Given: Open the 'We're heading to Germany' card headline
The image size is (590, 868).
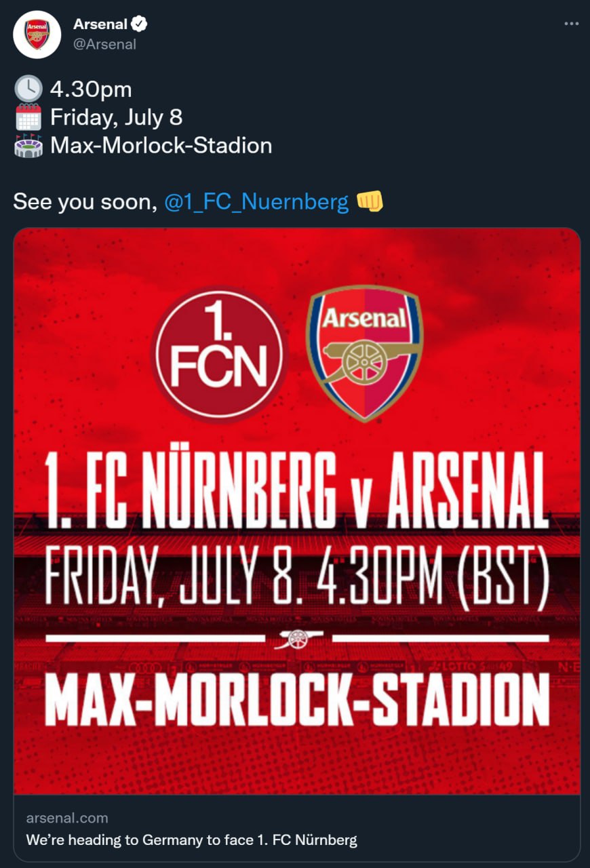Looking at the screenshot, I should pyautogui.click(x=191, y=840).
